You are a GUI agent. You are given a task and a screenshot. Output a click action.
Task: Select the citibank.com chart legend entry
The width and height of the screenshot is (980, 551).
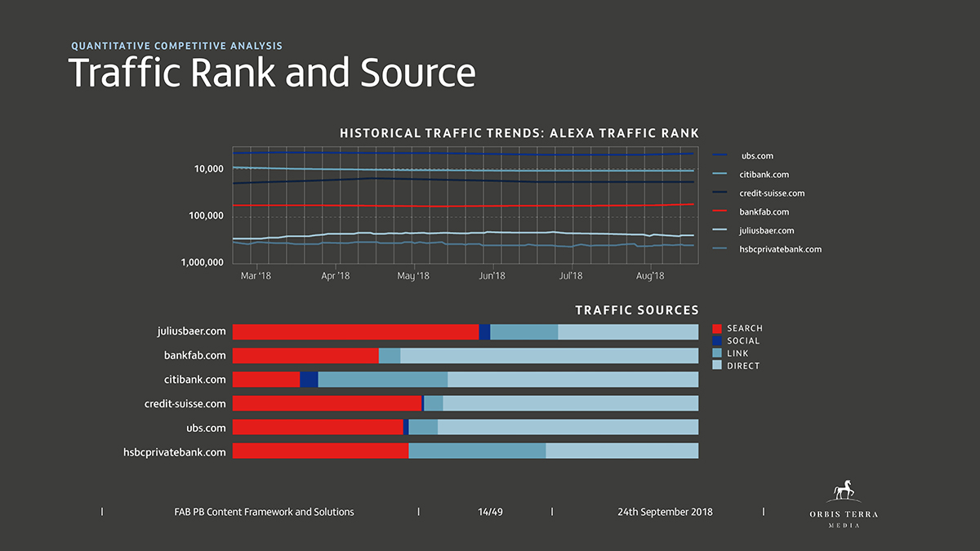(764, 175)
